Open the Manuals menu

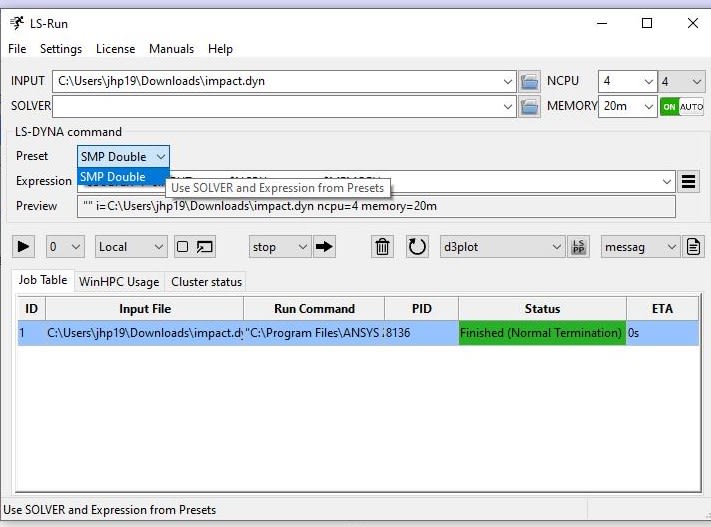coord(171,49)
